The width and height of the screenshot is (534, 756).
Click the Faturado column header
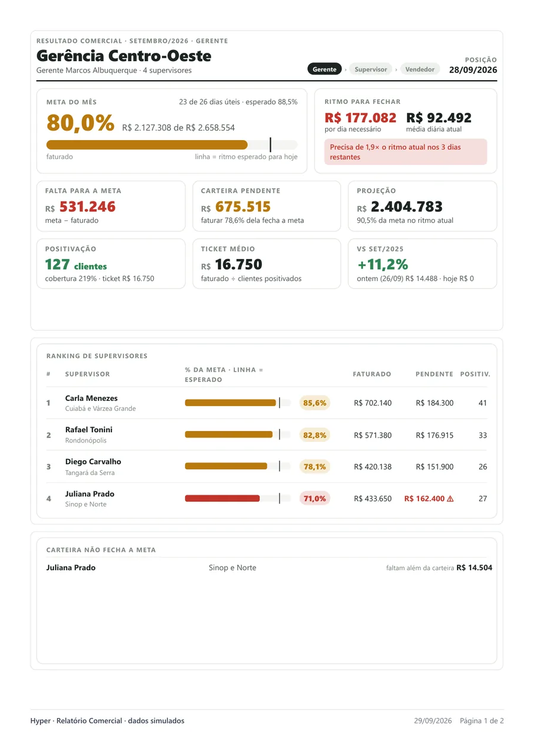click(x=372, y=374)
